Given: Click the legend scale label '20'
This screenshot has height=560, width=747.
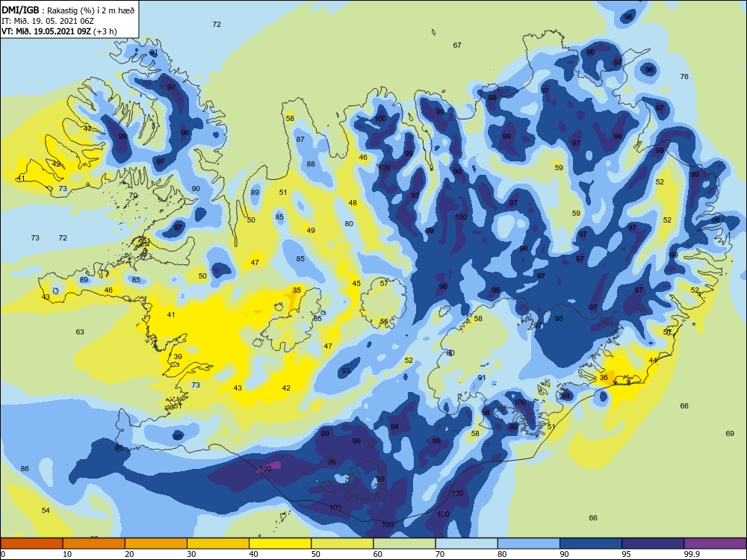Looking at the screenshot, I should tap(129, 554).
